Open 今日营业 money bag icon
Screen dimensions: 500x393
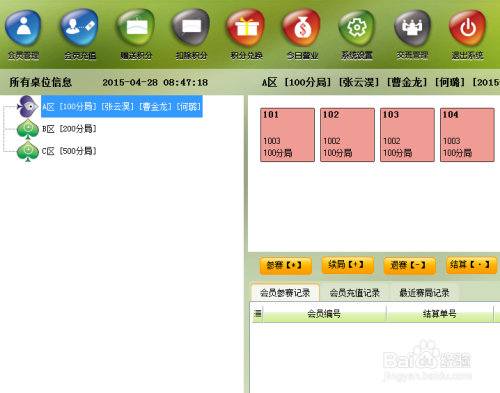click(302, 28)
